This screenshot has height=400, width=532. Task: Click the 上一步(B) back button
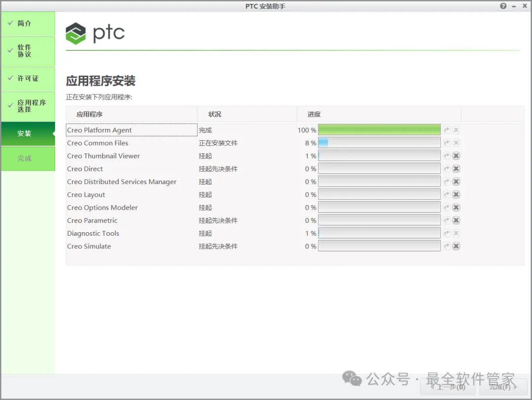[448, 387]
